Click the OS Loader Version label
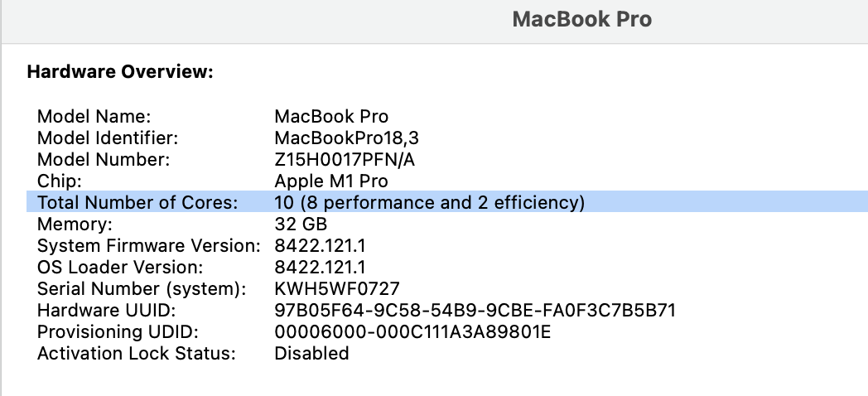The width and height of the screenshot is (868, 396). point(120,267)
